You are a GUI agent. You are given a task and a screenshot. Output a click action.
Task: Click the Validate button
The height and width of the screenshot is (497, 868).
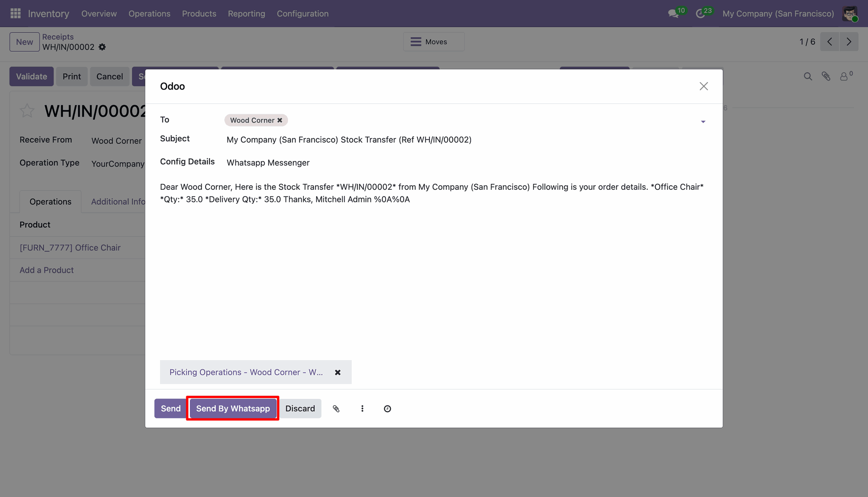click(x=32, y=76)
